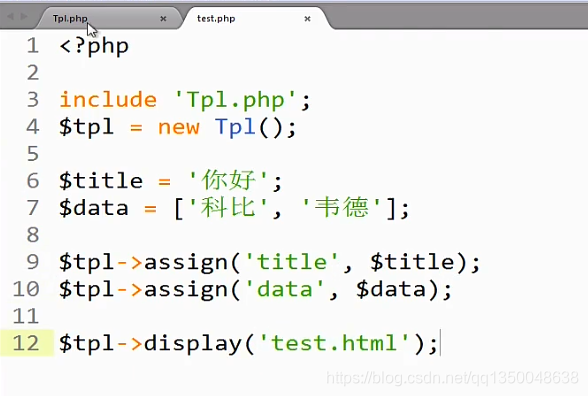Click the $tpl variable on line 12
The height and width of the screenshot is (396, 588).
pos(86,344)
